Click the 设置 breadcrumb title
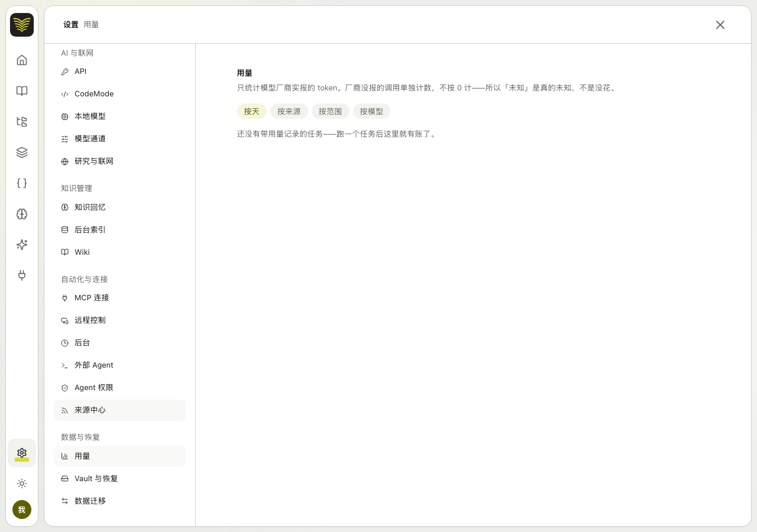This screenshot has height=532, width=757. (71, 25)
